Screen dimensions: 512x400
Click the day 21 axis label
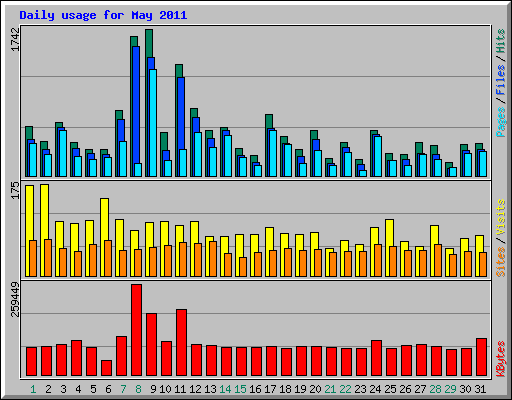tap(330, 389)
